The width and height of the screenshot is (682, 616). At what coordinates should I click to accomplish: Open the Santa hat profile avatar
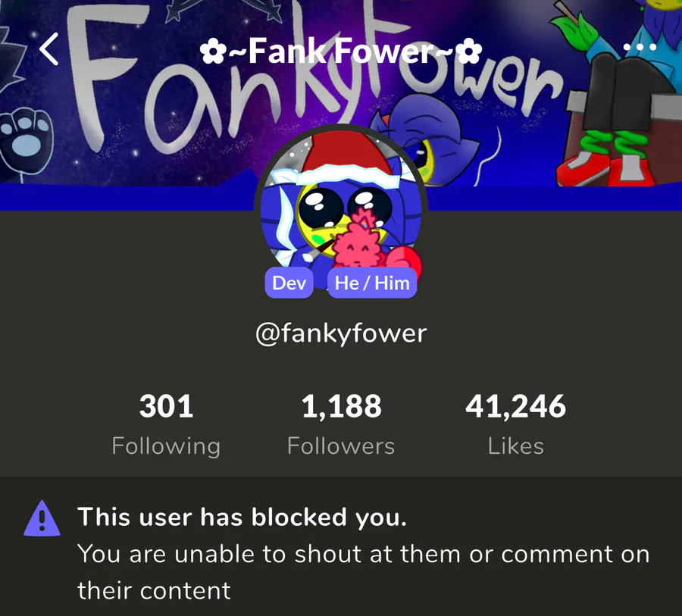[x=341, y=205]
